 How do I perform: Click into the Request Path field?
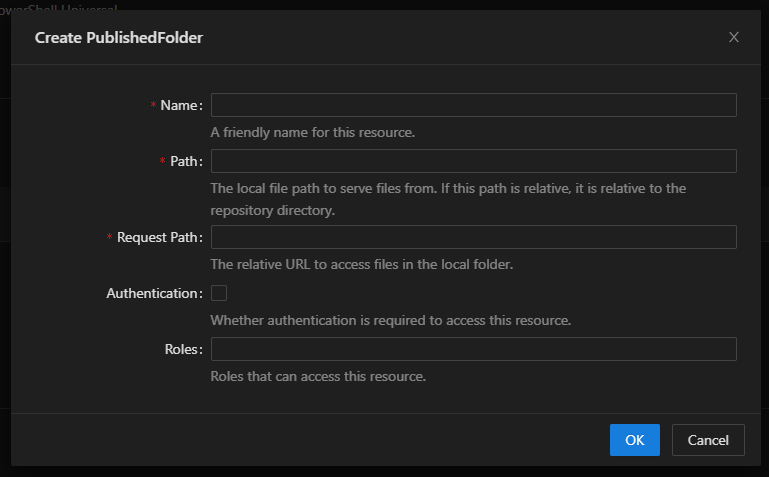[473, 237]
